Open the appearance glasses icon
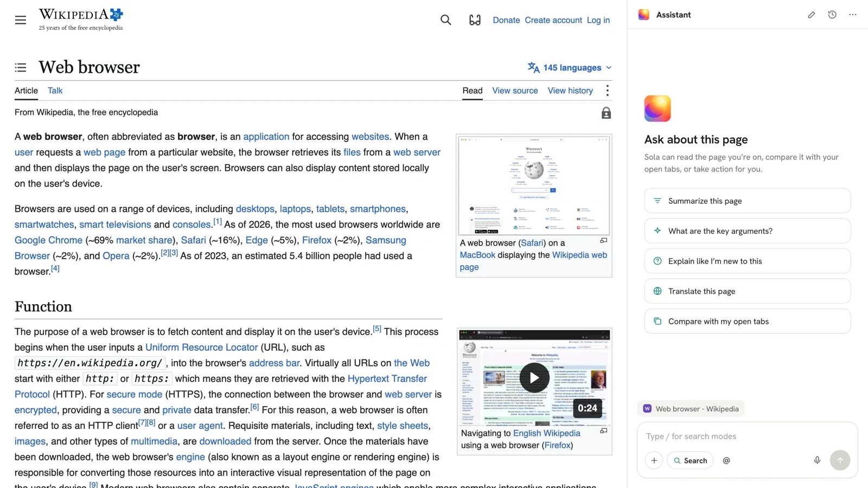Image resolution: width=868 pixels, height=488 pixels. pos(475,20)
